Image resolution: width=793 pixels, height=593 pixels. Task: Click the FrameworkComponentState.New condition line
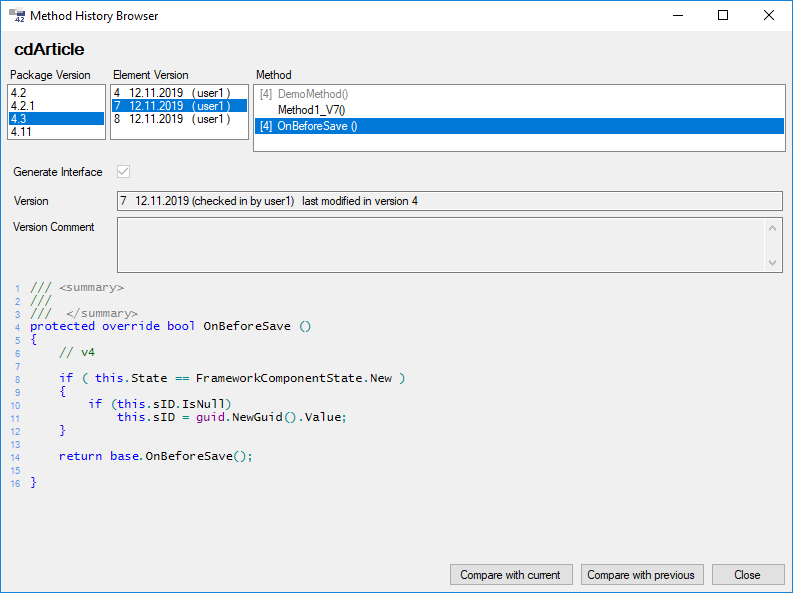click(x=232, y=378)
